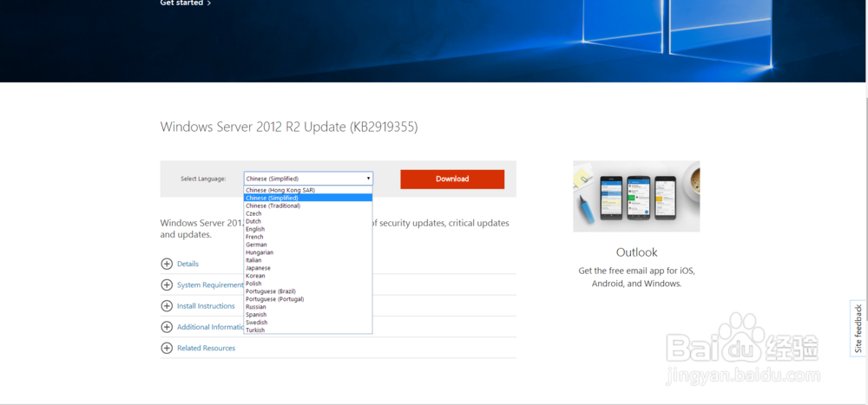Select Japanese in the language list
Screen dimensions: 868x405
click(x=308, y=268)
